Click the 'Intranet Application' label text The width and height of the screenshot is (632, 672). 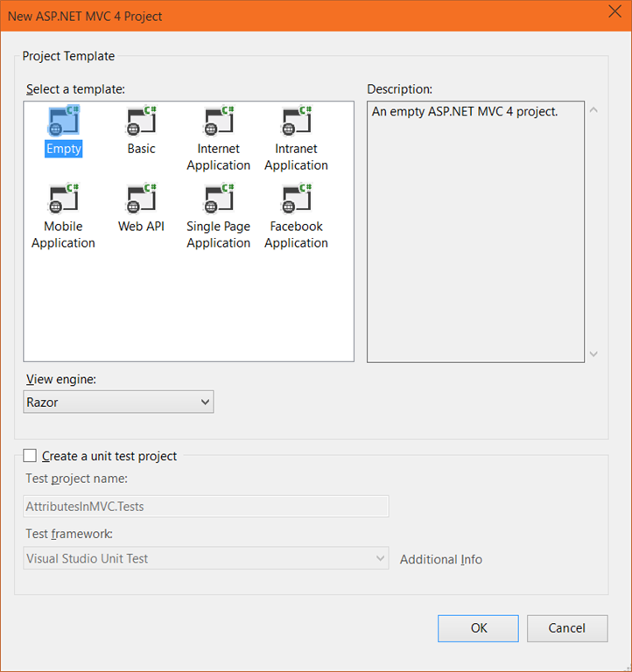point(296,157)
